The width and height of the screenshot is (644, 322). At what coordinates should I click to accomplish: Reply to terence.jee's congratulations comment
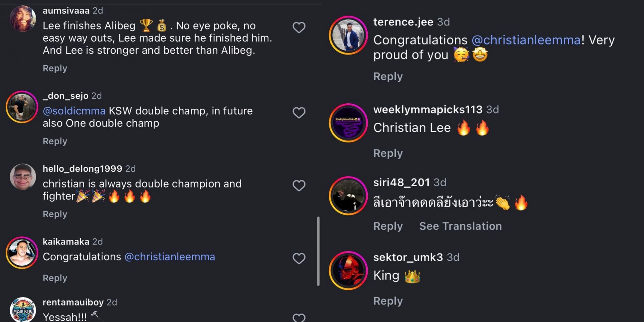(x=388, y=76)
